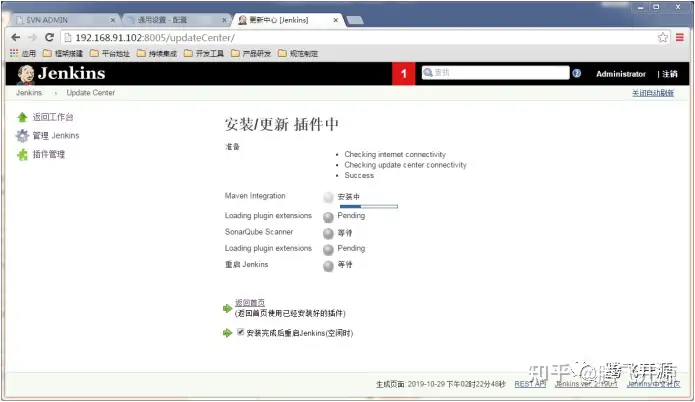
Task: Click the Administrator user link
Action: coord(621,74)
